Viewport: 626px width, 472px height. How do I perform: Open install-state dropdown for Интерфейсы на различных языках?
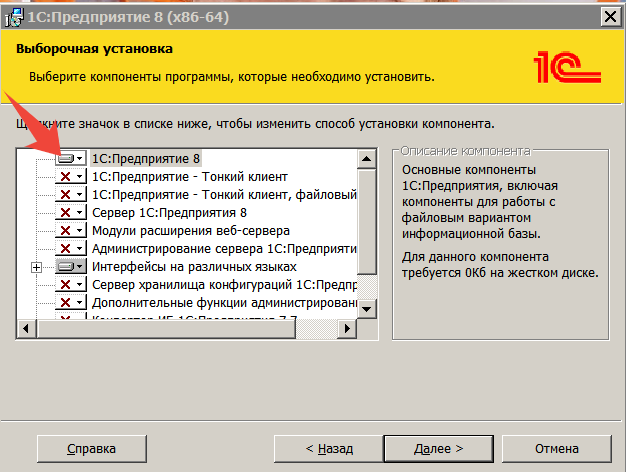pyautogui.click(x=71, y=266)
